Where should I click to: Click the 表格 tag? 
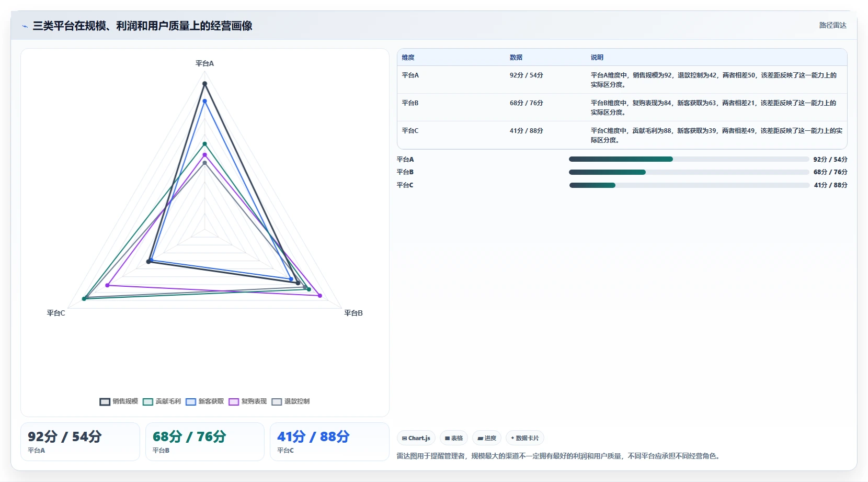point(454,438)
